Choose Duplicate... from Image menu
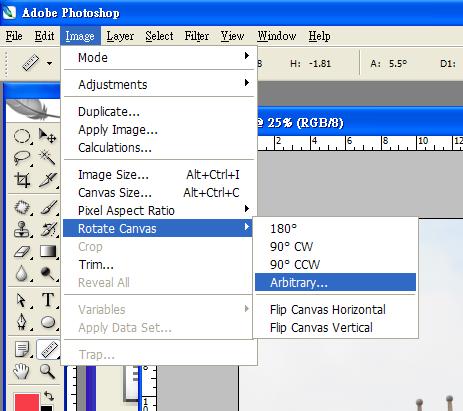The width and height of the screenshot is (463, 411). pos(158,111)
